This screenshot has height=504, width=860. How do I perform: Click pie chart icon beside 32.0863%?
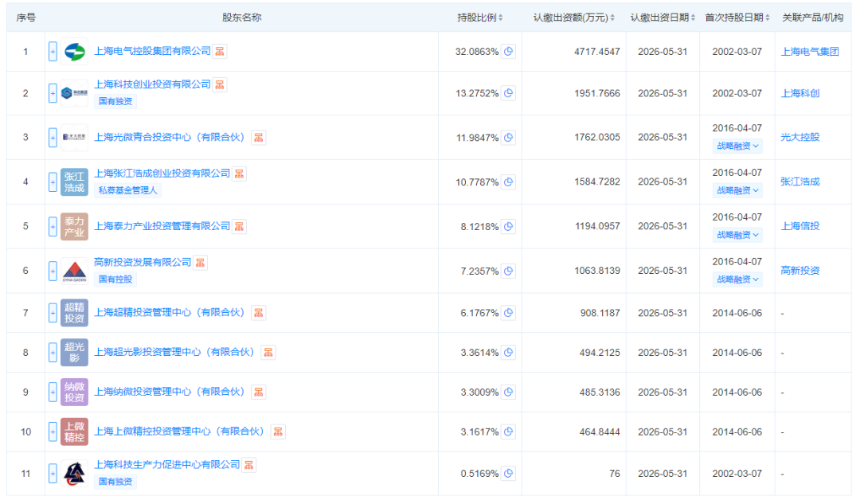508,52
